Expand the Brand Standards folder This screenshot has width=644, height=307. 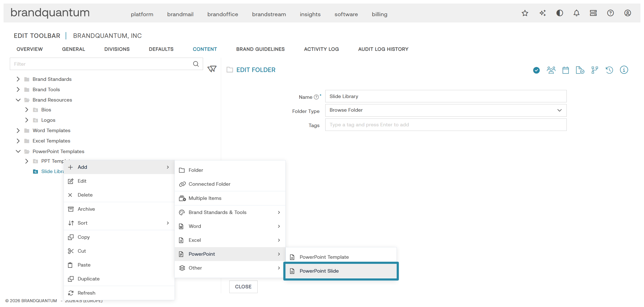point(18,79)
